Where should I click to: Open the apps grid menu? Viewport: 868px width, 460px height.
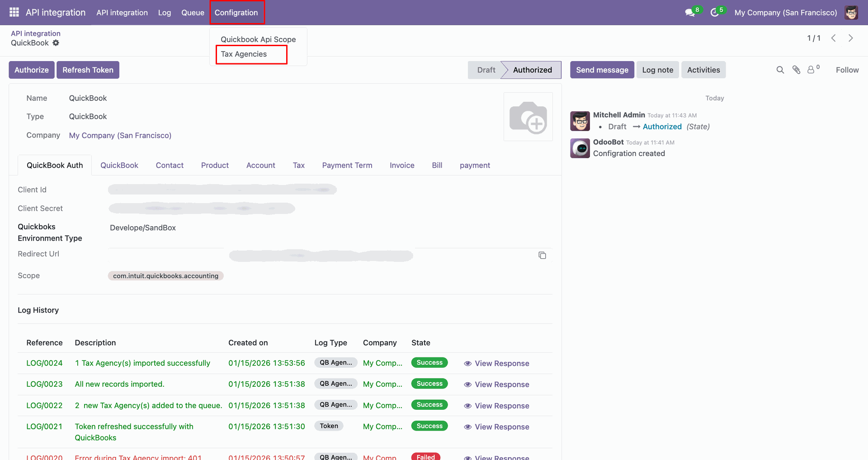(x=14, y=12)
